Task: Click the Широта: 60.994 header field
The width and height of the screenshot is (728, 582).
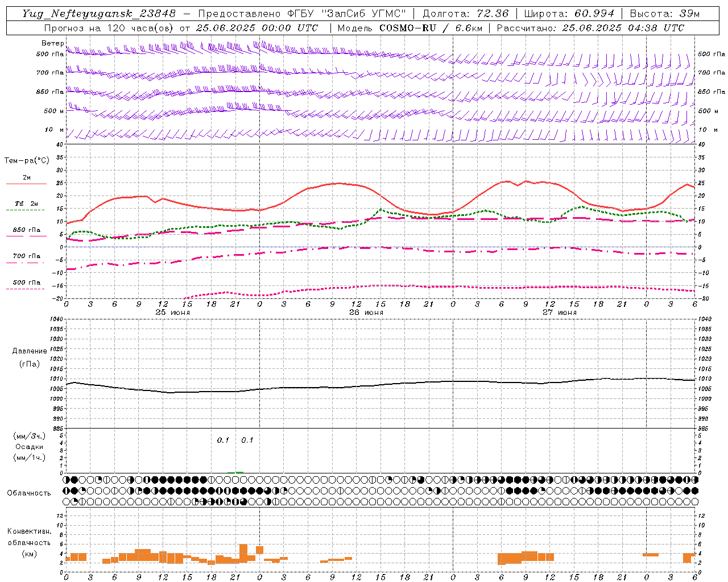Action: pyautogui.click(x=569, y=14)
